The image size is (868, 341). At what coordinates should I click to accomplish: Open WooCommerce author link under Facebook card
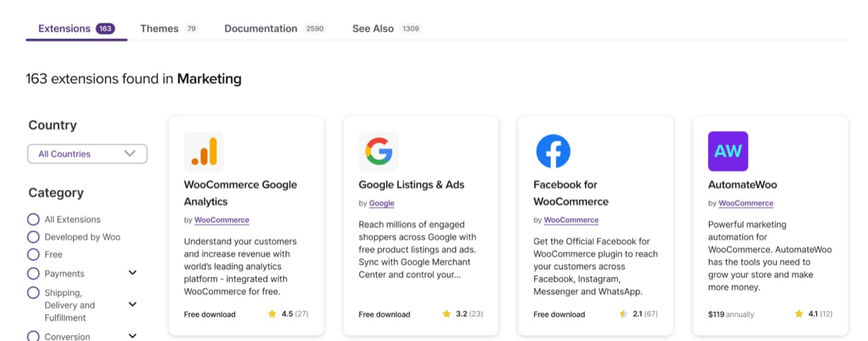[x=571, y=220]
